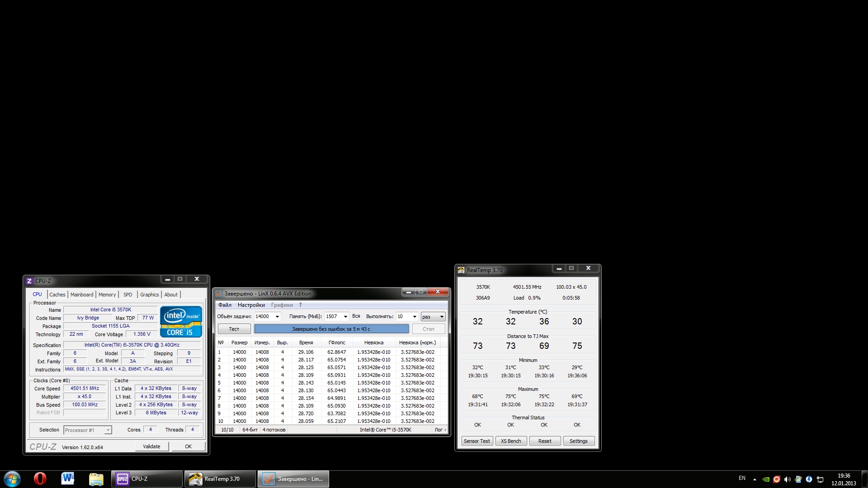Open the Память (МиБ) memory dropdown
Viewport: 868px width, 488px height.
345,317
